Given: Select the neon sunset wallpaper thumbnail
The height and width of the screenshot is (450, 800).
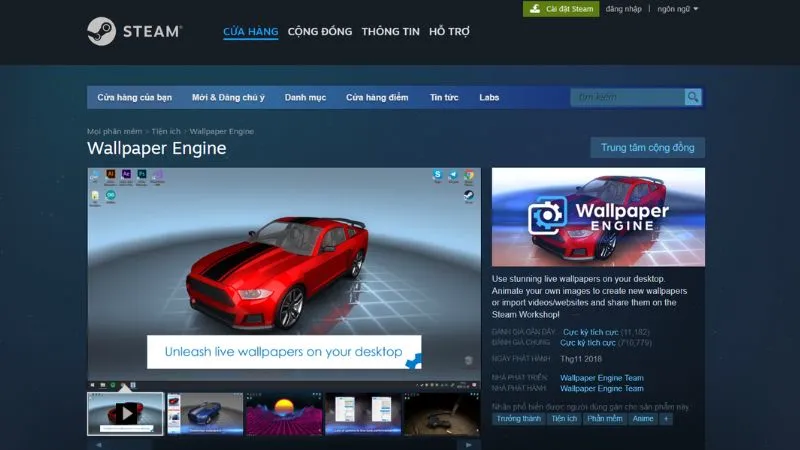Looking at the screenshot, I should pos(283,412).
